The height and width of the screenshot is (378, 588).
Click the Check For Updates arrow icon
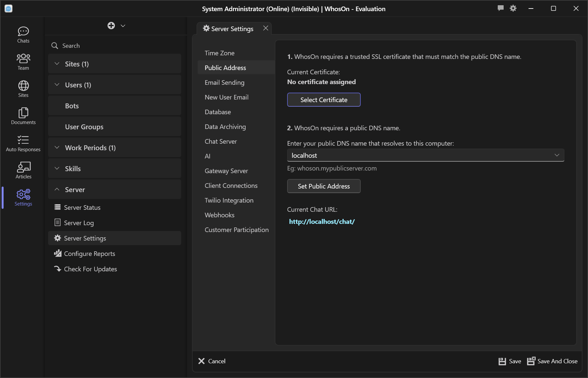[x=58, y=269]
